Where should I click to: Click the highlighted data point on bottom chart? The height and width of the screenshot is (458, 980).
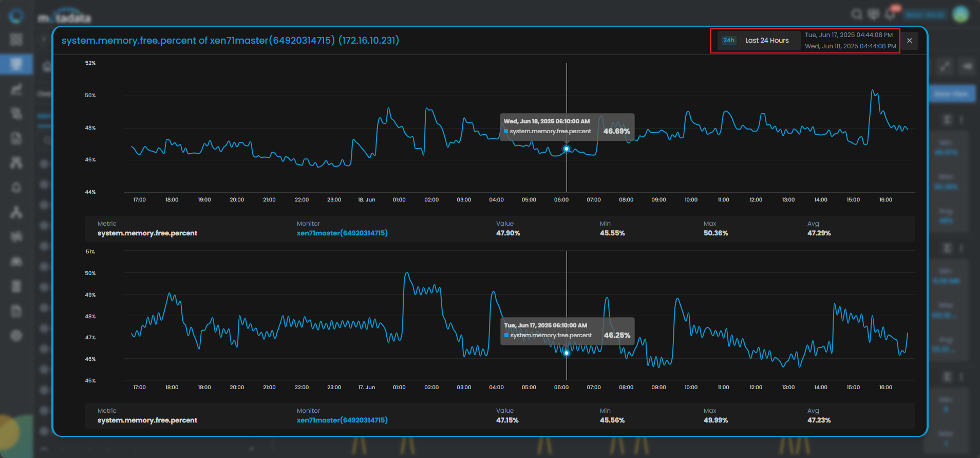click(x=567, y=353)
